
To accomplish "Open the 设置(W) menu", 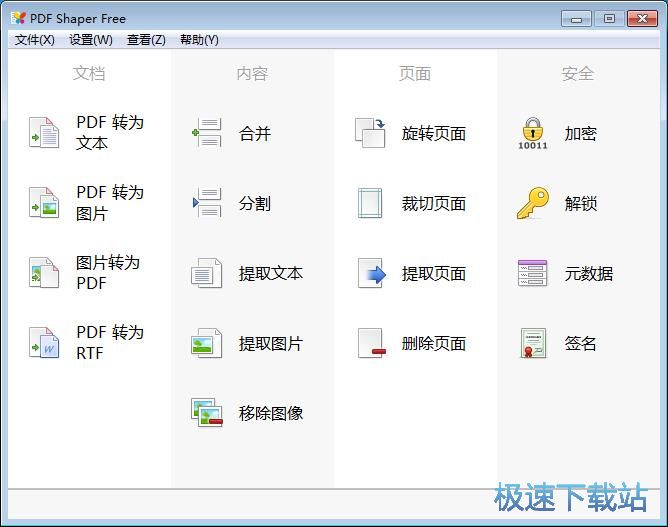I will (x=91, y=40).
